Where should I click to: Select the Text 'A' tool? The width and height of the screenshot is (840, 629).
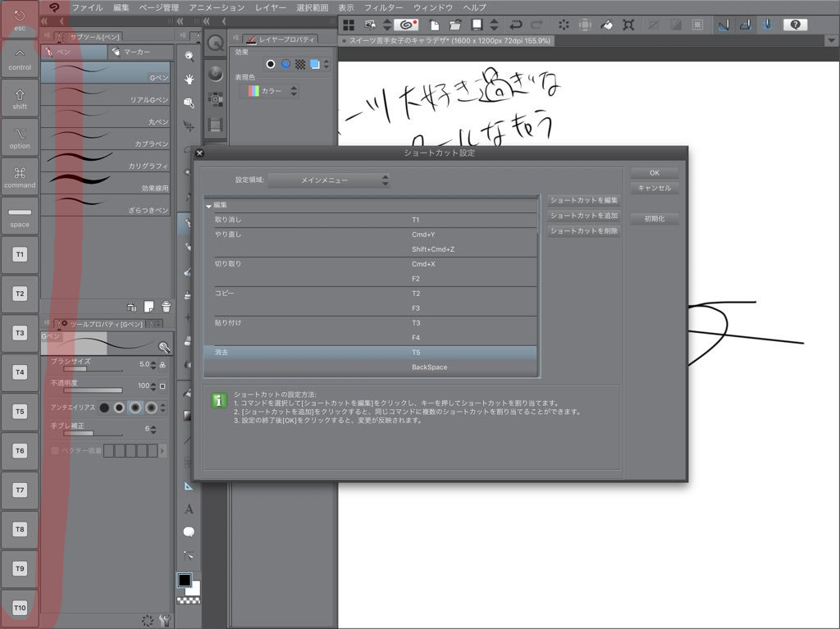point(189,508)
